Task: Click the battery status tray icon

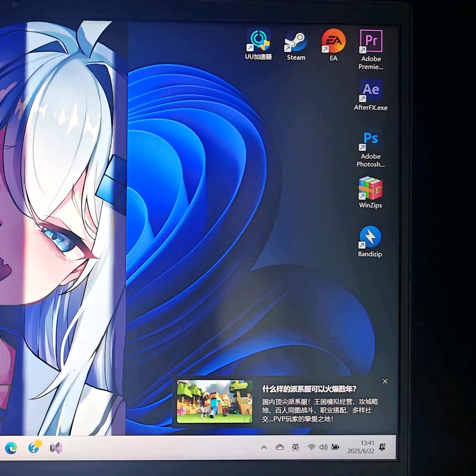Action: pyautogui.click(x=335, y=447)
